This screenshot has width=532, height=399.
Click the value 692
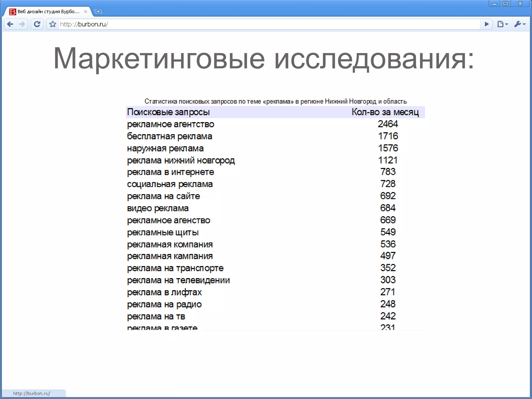[x=388, y=196]
